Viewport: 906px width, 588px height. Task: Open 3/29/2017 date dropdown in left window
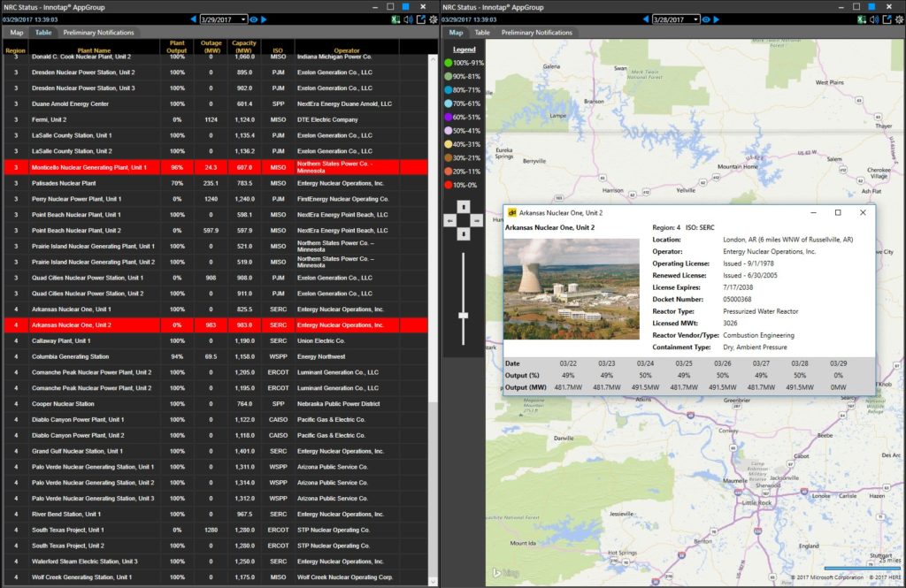[243, 19]
